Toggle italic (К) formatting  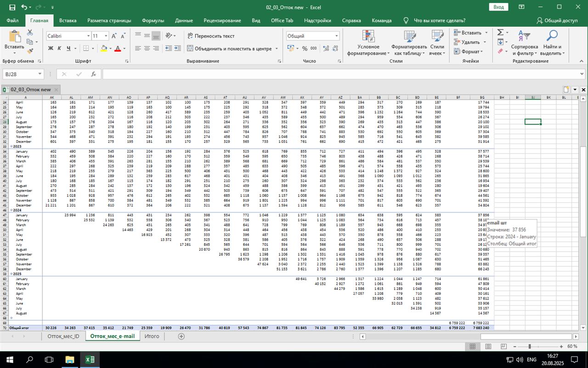pyautogui.click(x=60, y=48)
